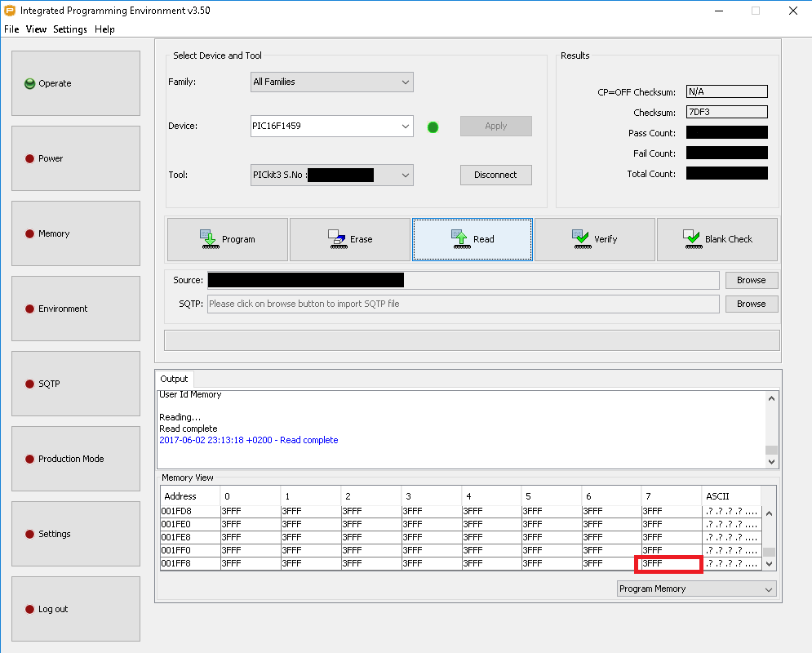The image size is (812, 653).
Task: Click the ASCII column header
Action: pyautogui.click(x=731, y=496)
